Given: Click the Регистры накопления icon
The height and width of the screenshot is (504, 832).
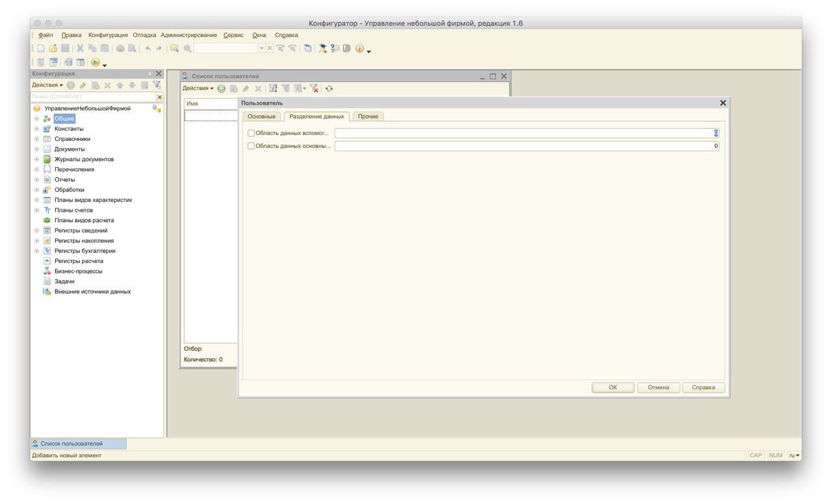Looking at the screenshot, I should pos(47,240).
